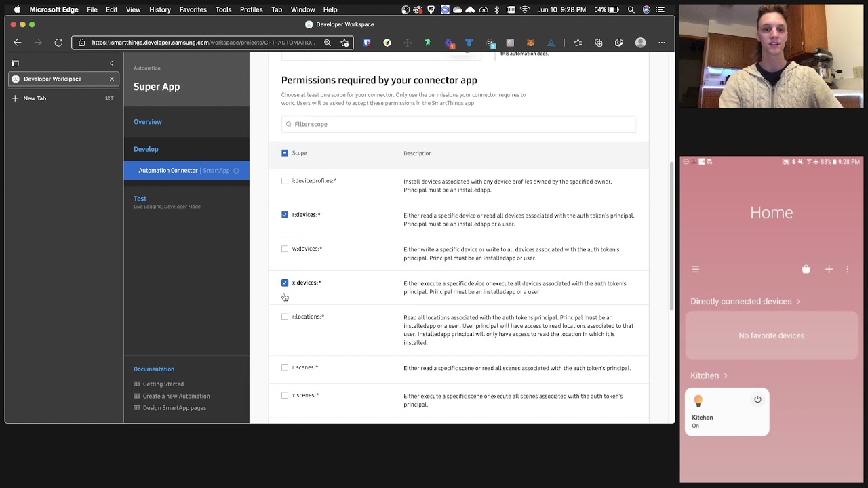Open the SmartThings hamburger menu on phone
868x488 pixels.
tap(695, 269)
